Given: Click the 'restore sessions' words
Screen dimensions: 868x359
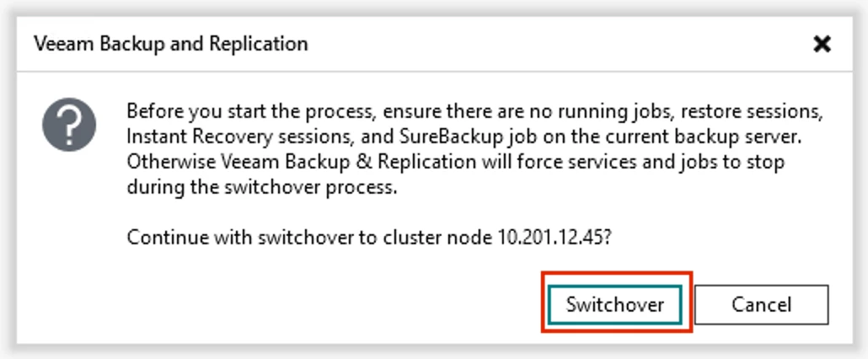Looking at the screenshot, I should 751,111.
